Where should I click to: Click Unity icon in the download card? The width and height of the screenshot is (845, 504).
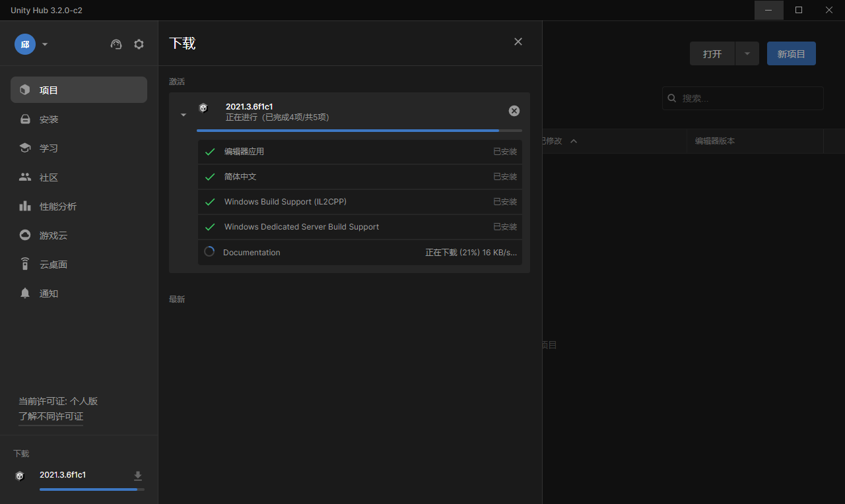coord(203,108)
